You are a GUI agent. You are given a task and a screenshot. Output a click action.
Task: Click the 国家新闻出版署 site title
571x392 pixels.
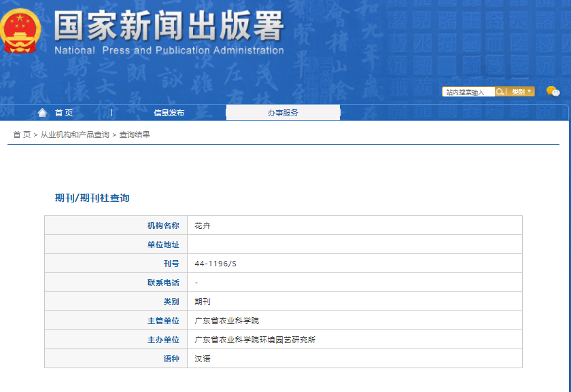(x=169, y=26)
